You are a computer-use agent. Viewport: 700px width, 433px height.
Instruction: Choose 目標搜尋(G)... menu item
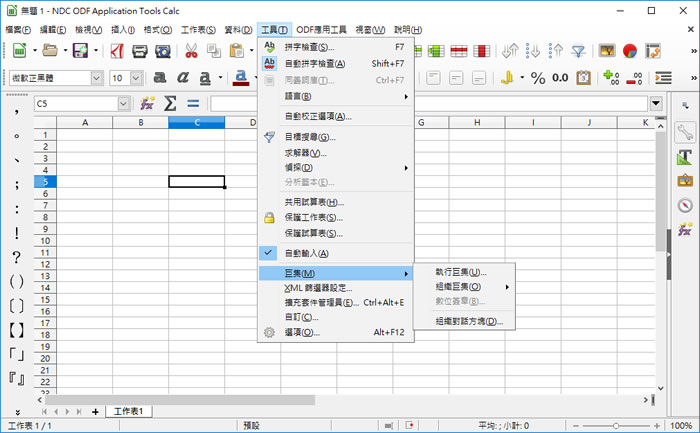pos(336,137)
